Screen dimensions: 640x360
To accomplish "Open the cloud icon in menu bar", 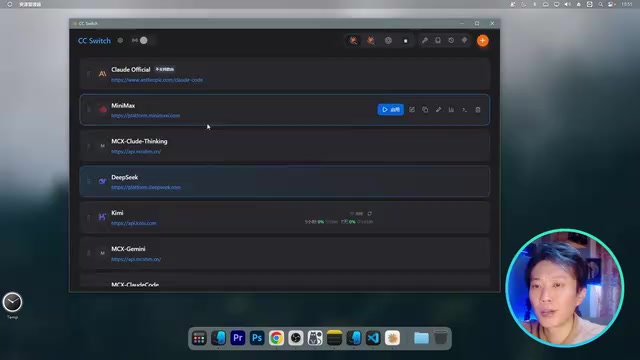I will (545, 4).
